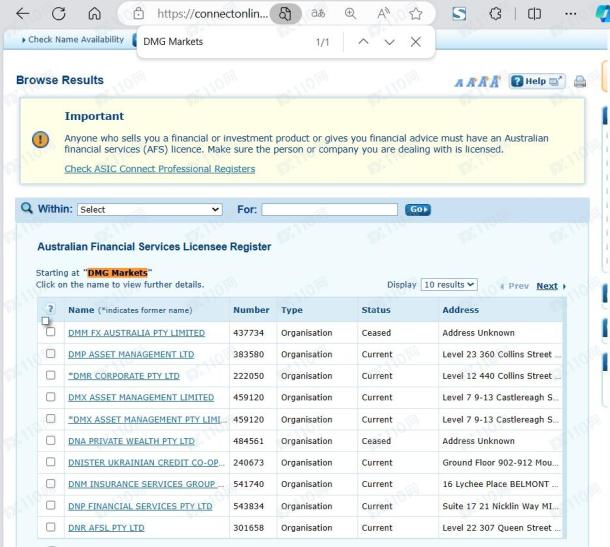Open *DMR CORPORATE PTY LTD details
This screenshot has width=610, height=547.
pos(124,376)
